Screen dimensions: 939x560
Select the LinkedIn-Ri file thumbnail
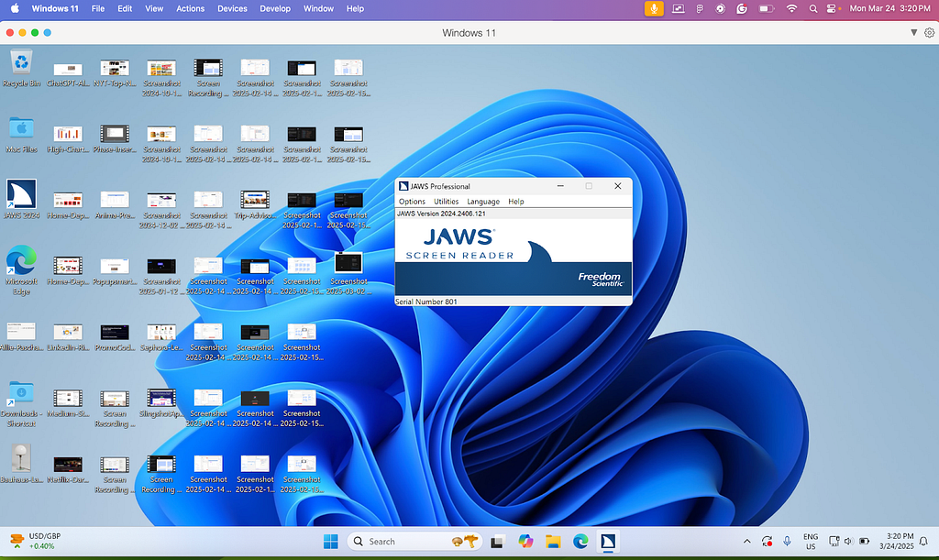(x=68, y=337)
